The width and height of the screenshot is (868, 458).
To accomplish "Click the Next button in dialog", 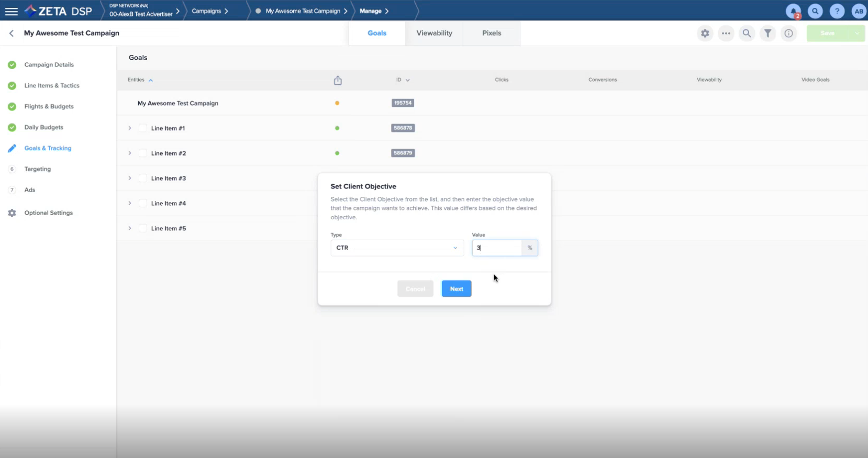I will coord(456,289).
